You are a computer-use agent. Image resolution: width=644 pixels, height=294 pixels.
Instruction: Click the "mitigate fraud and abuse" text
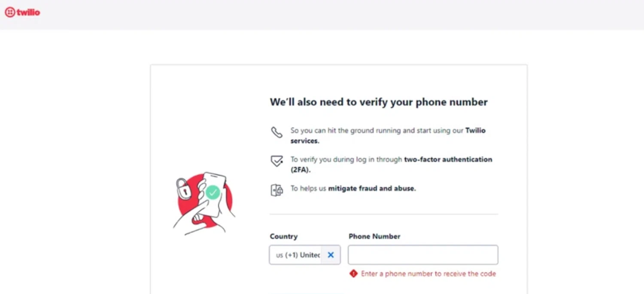(372, 188)
